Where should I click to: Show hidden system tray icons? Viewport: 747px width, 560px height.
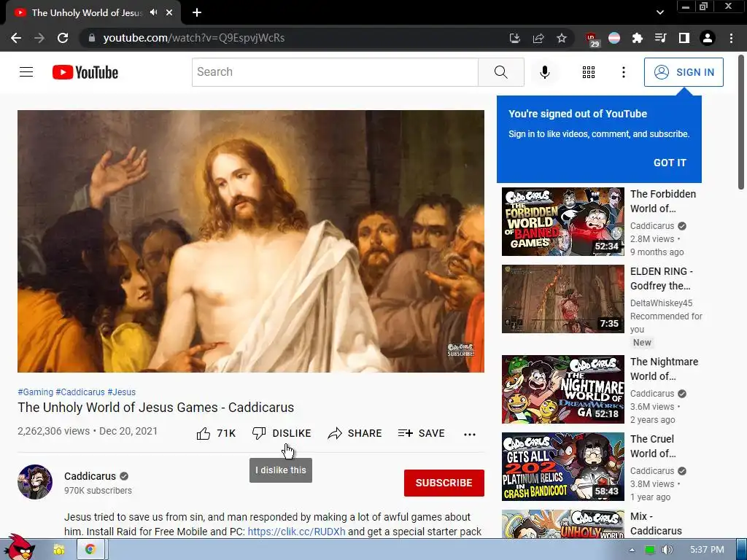click(632, 550)
